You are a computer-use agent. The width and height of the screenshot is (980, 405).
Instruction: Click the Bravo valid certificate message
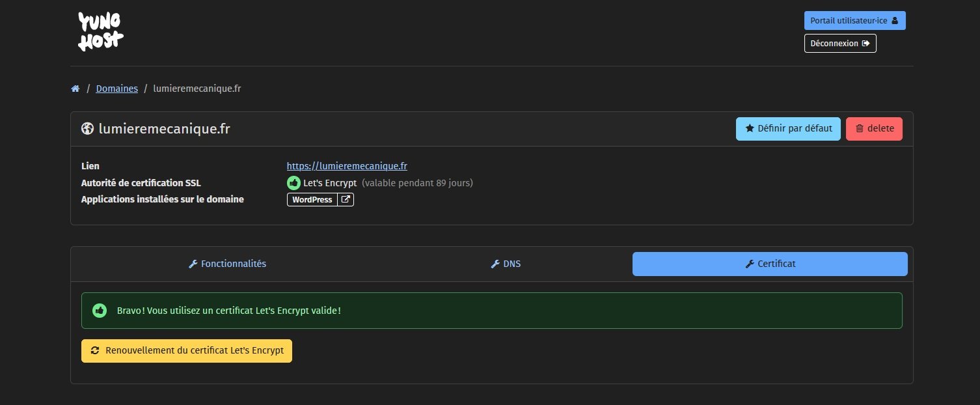pyautogui.click(x=229, y=311)
